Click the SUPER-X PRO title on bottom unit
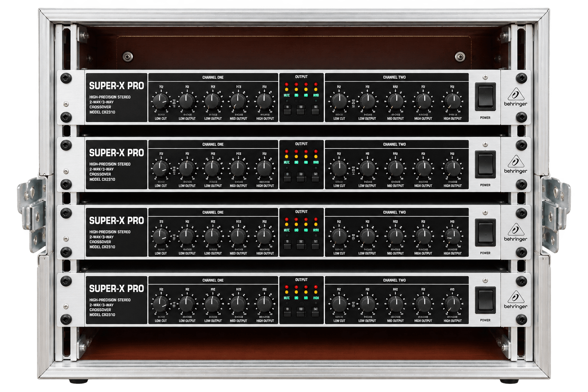This screenshot has height=392, width=588. 116,288
